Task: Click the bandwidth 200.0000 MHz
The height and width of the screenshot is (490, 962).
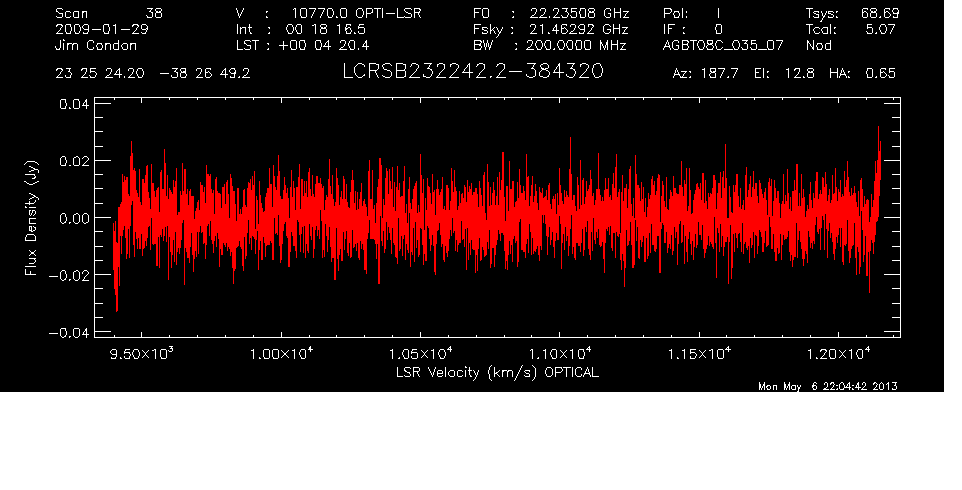Action: (576, 45)
